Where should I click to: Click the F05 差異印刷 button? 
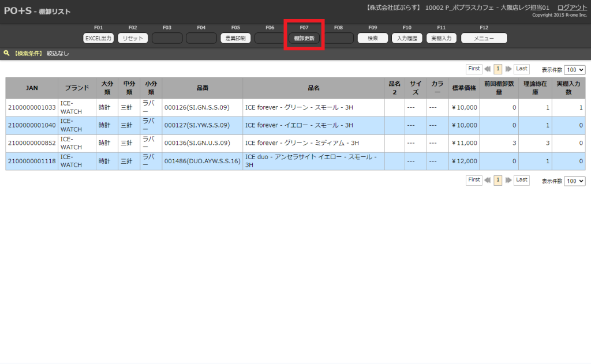coord(235,38)
